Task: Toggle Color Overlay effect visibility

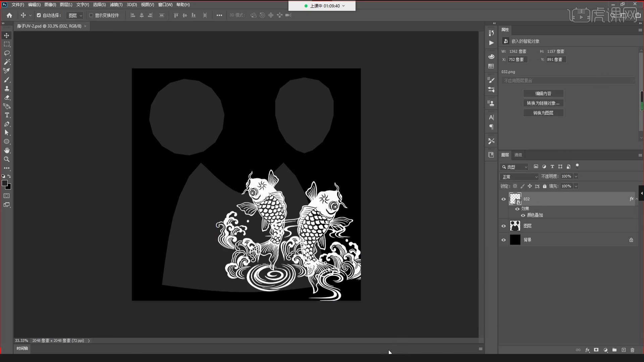Action: tap(523, 215)
